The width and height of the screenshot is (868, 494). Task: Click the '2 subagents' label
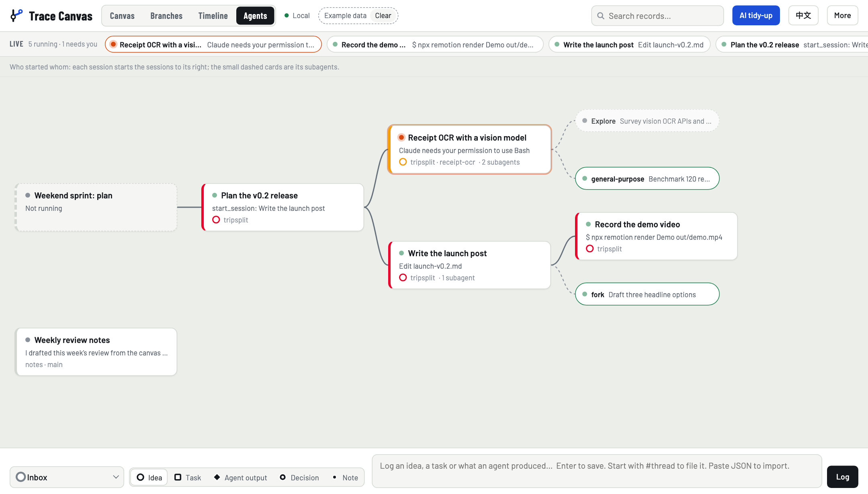pos(500,162)
